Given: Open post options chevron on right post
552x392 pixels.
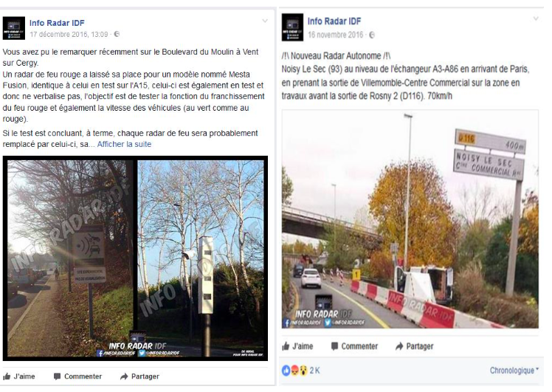Looking at the screenshot, I should click(x=536, y=18).
